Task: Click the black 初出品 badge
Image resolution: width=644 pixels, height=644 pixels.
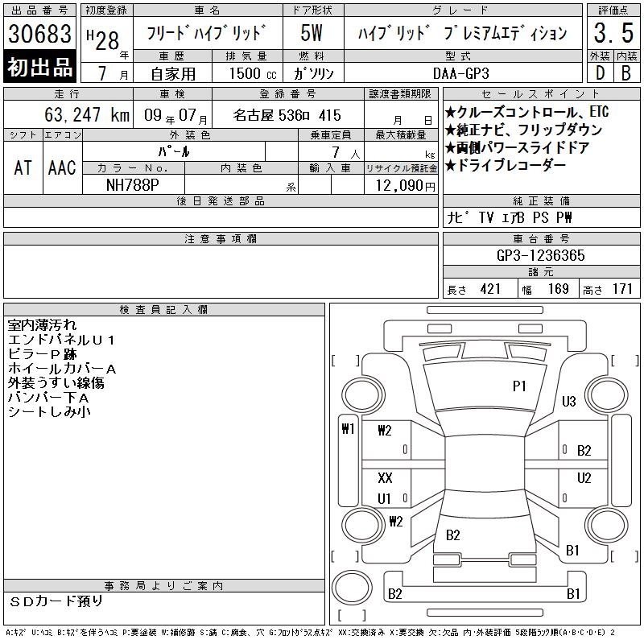Action: [40, 68]
